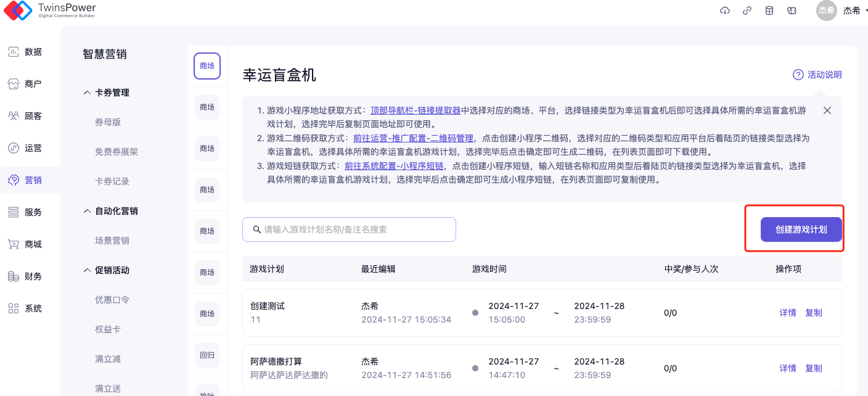The height and width of the screenshot is (396, 868).
Task: Open the link extractor chain icon
Action: coord(747,10)
